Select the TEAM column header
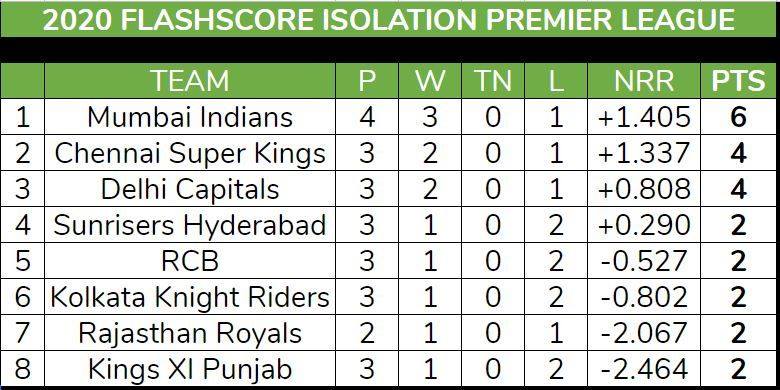The height and width of the screenshot is (390, 780). pos(190,81)
